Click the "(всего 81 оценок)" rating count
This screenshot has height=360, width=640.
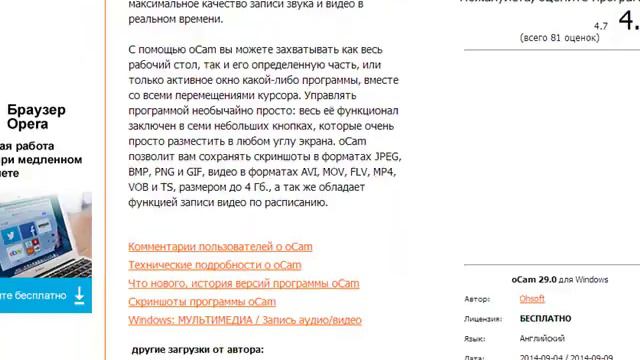[560, 38]
